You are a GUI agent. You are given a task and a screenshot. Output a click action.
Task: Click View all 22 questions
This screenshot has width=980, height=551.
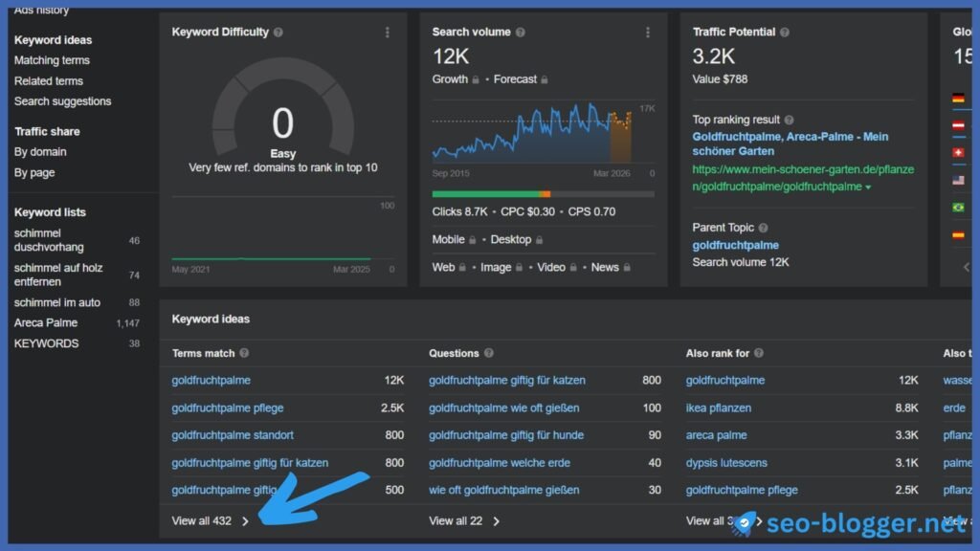coord(455,521)
